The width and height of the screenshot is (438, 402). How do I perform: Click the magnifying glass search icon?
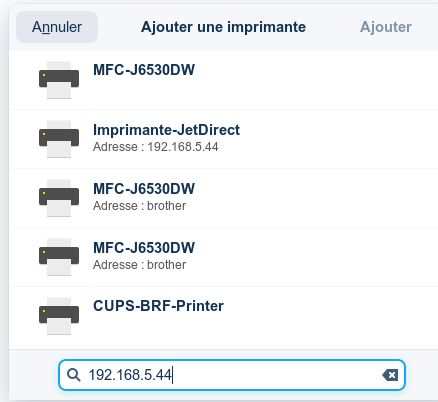[x=73, y=375]
